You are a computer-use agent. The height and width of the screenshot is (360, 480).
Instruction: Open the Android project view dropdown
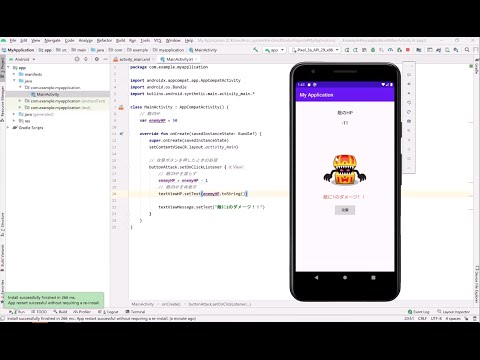23,59
